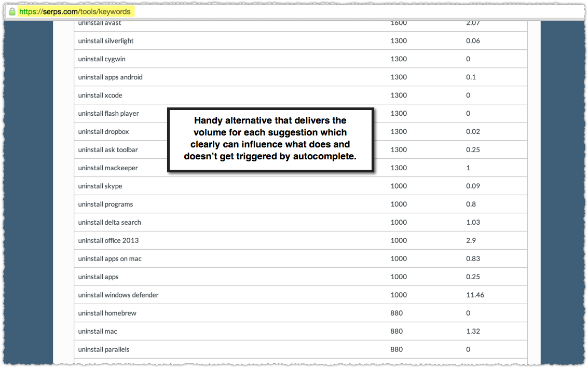Screen dimensions: 588x368
Task: Select keyword 'uninstall apps android'
Action: (x=110, y=77)
